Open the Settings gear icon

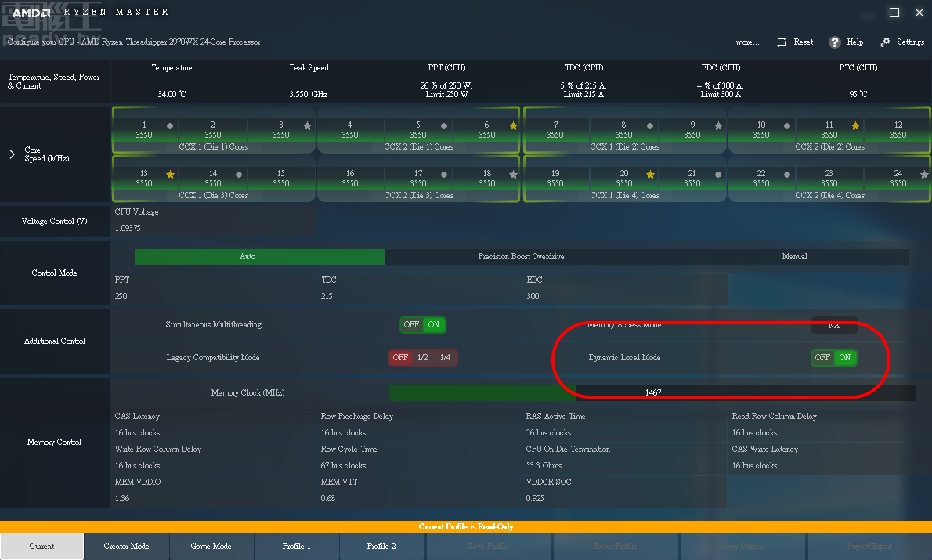tap(885, 42)
